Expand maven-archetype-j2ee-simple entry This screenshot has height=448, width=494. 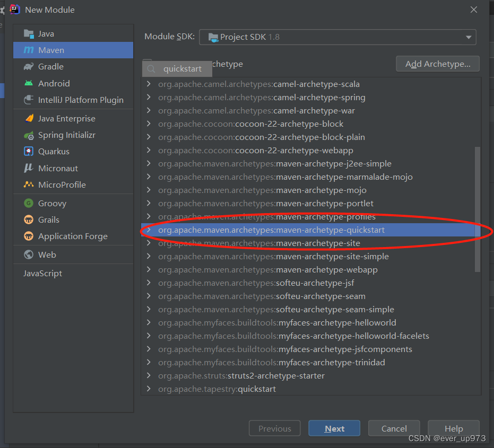(x=149, y=163)
